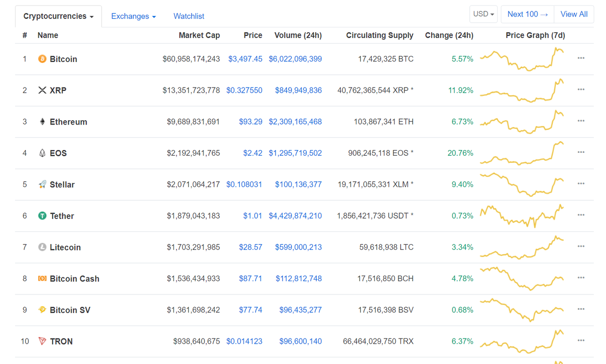Click Bitcoin price $3,497.45
The image size is (606, 364).
click(x=245, y=59)
